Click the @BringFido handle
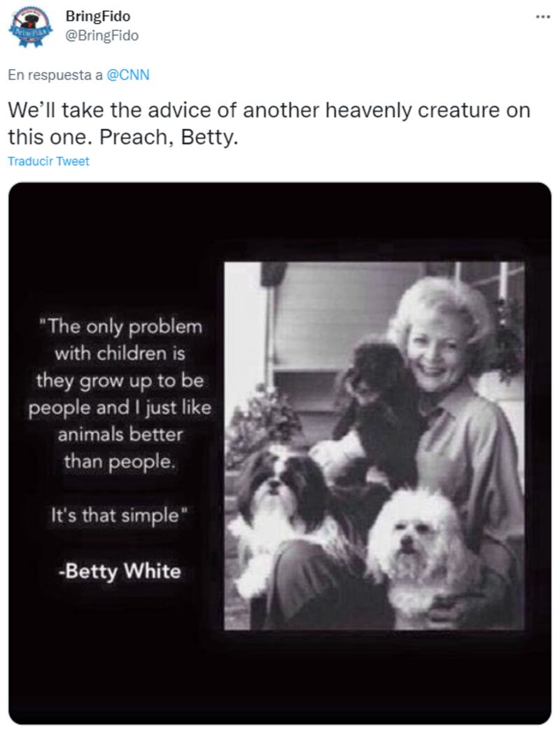This screenshot has width=560, height=737. point(102,36)
